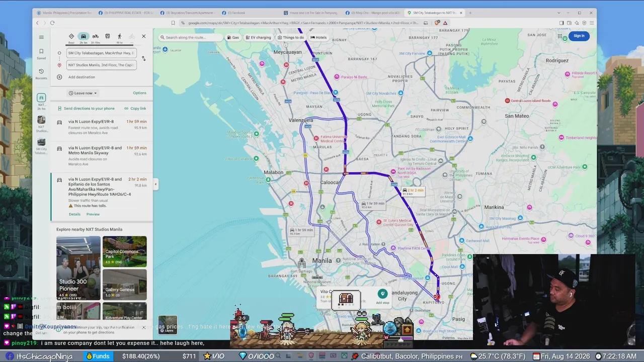The image size is (644, 362).
Task: Select first route via N Luzon Expy/E1/R-8
Action: click(x=102, y=127)
